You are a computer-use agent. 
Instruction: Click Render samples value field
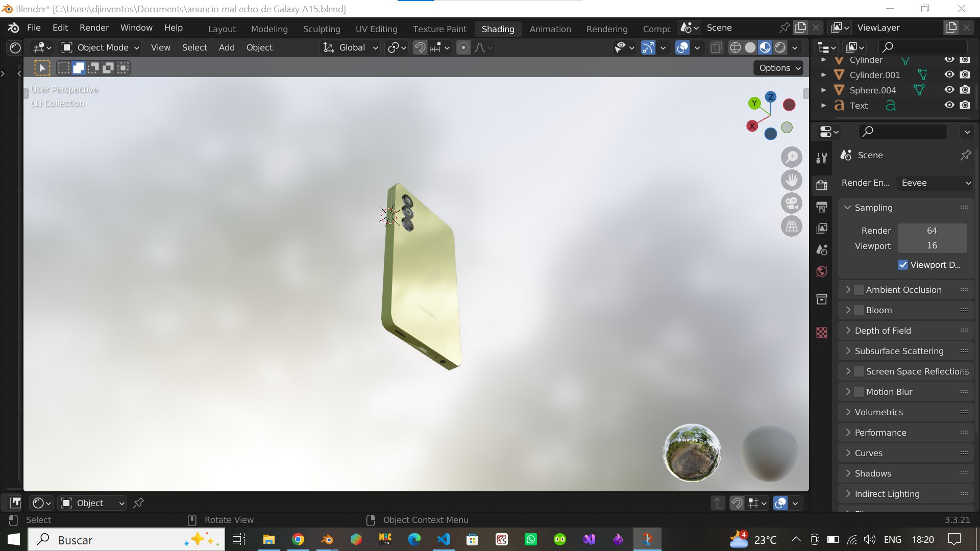pyautogui.click(x=932, y=231)
